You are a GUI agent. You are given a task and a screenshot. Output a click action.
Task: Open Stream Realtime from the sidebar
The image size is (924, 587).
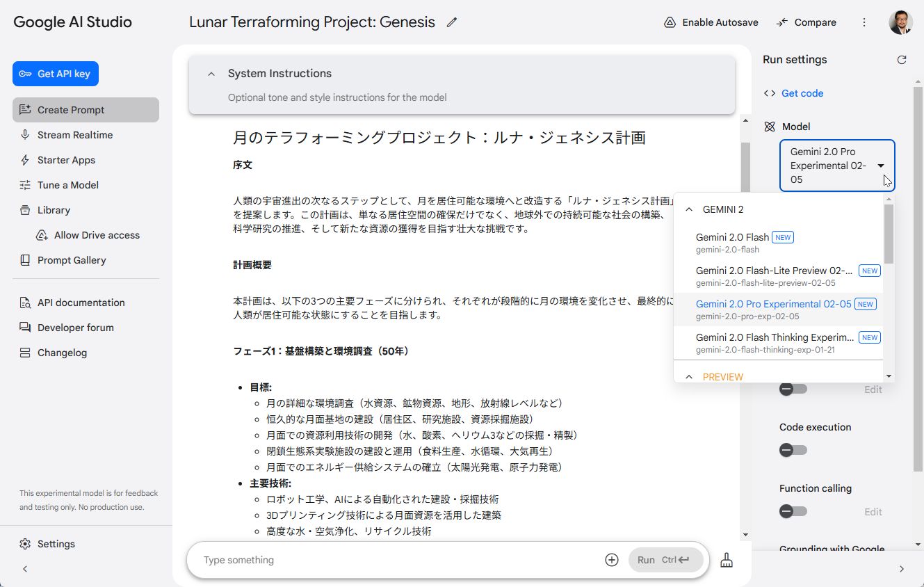tap(86, 135)
